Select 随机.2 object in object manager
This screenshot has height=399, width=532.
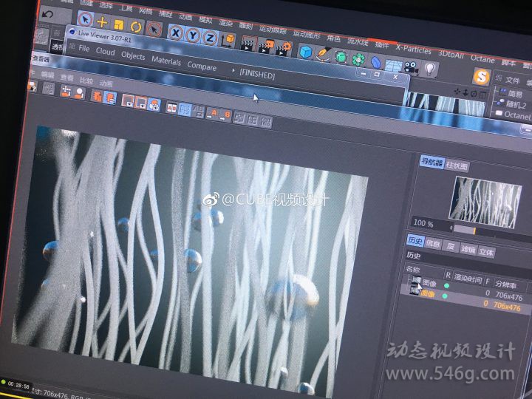click(x=515, y=104)
